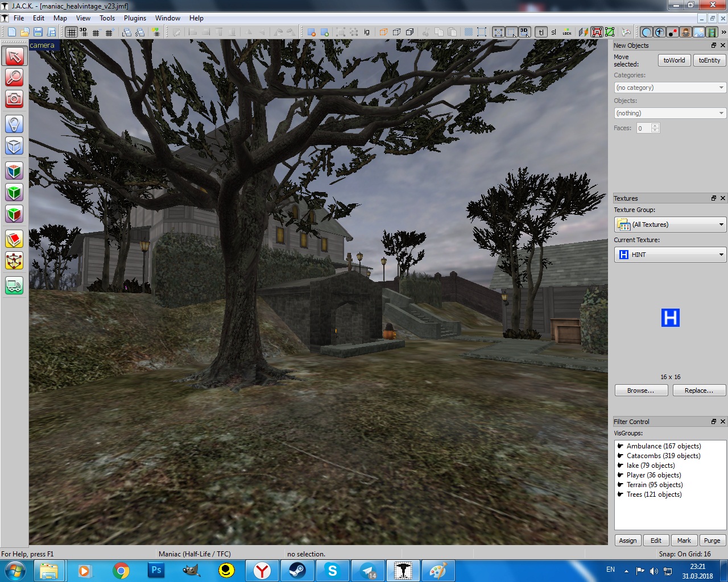
Task: Choose the Vertex manipulation tool
Action: point(14,261)
